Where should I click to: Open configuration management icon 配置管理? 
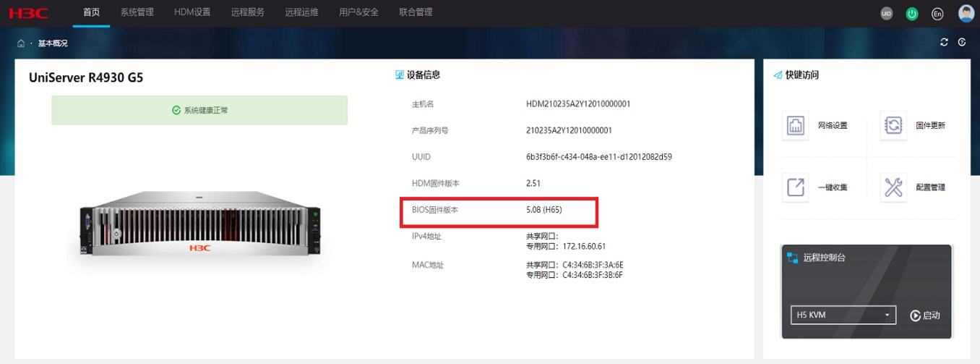coord(894,187)
